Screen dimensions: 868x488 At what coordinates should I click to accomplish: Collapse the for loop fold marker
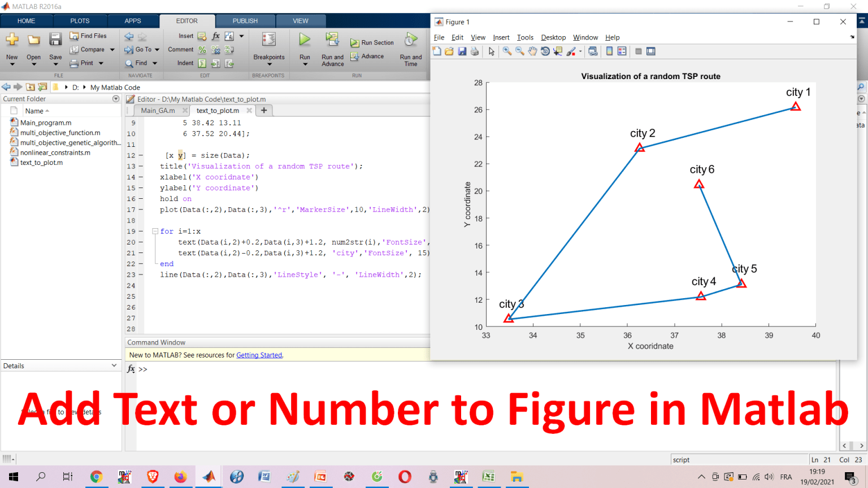[x=155, y=232]
